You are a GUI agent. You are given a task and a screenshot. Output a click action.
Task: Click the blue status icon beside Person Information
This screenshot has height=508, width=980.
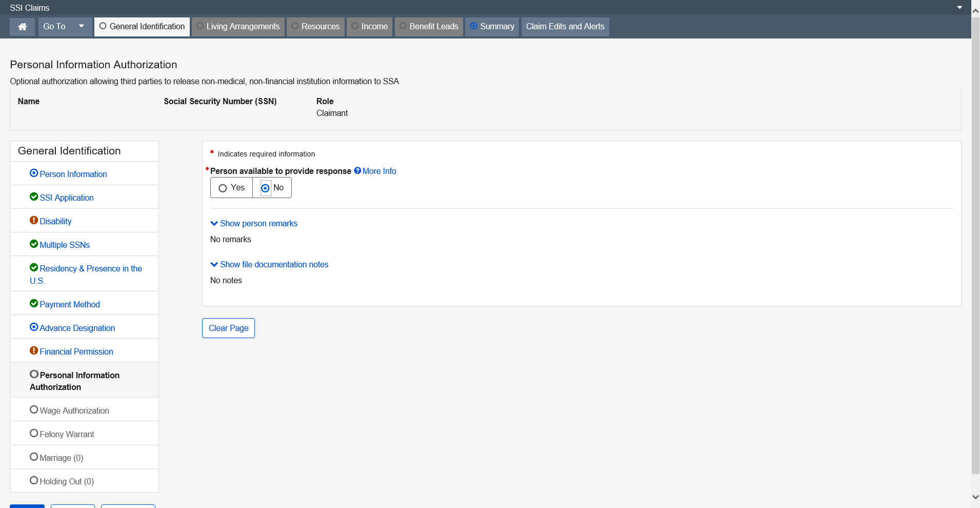pos(34,173)
